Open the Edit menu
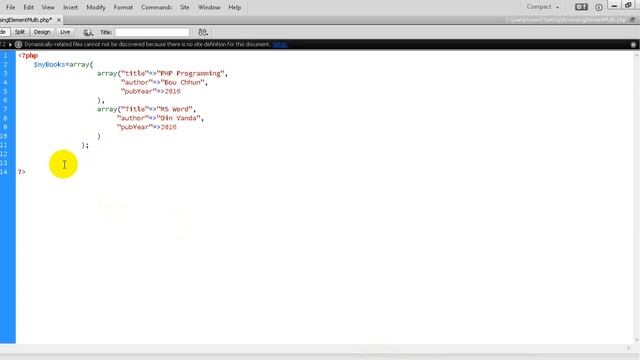640x360 pixels. click(x=29, y=7)
